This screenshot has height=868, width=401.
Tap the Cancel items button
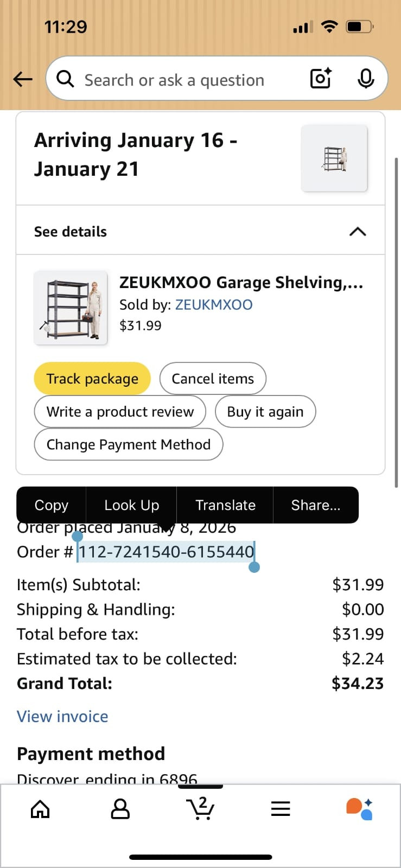click(x=213, y=379)
